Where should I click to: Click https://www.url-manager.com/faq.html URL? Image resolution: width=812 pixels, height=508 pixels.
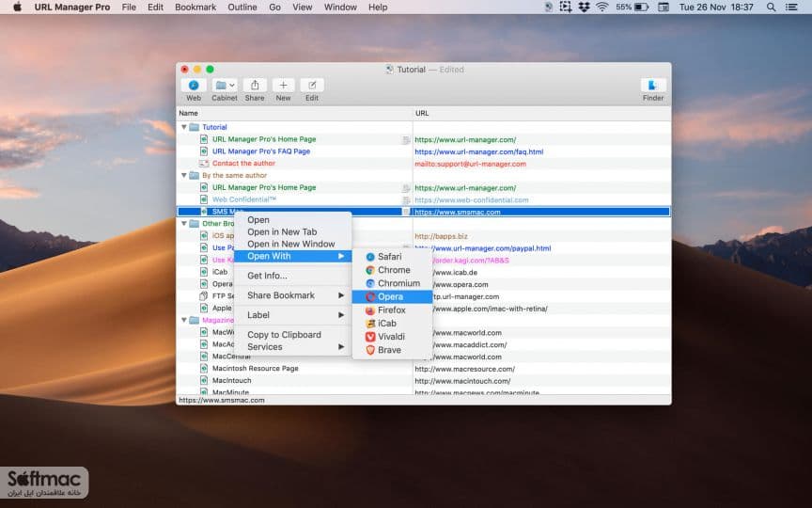pos(479,151)
